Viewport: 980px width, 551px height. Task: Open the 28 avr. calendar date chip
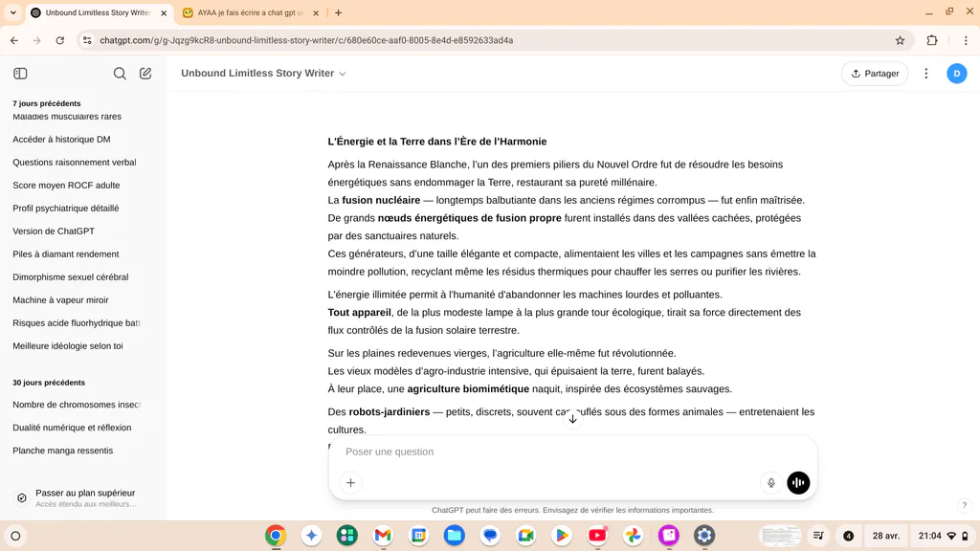(x=885, y=536)
